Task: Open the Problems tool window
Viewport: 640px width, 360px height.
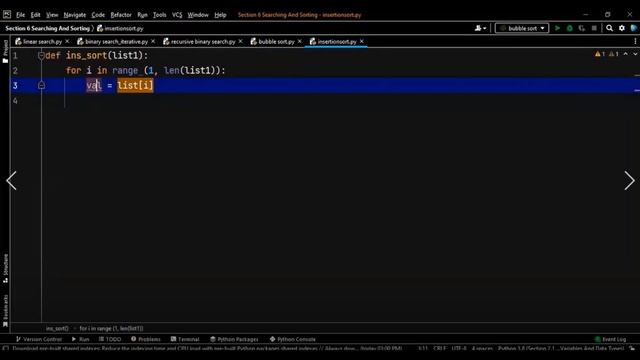Action: 146,339
